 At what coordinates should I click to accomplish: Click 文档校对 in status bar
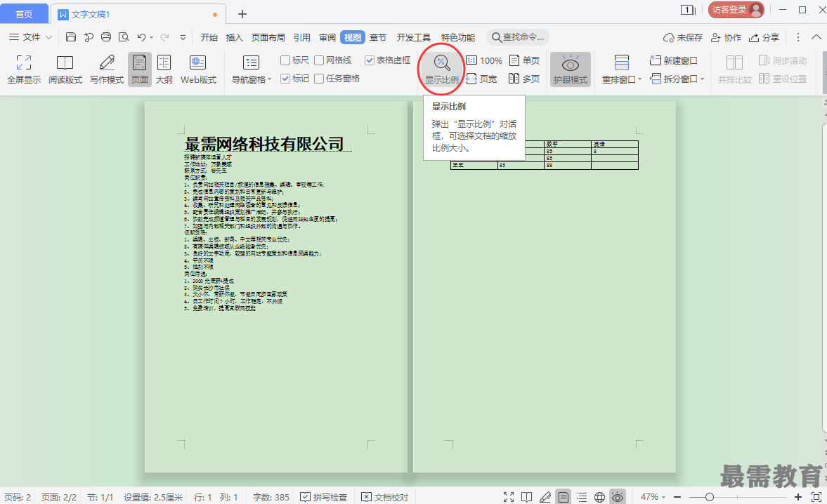(x=385, y=496)
